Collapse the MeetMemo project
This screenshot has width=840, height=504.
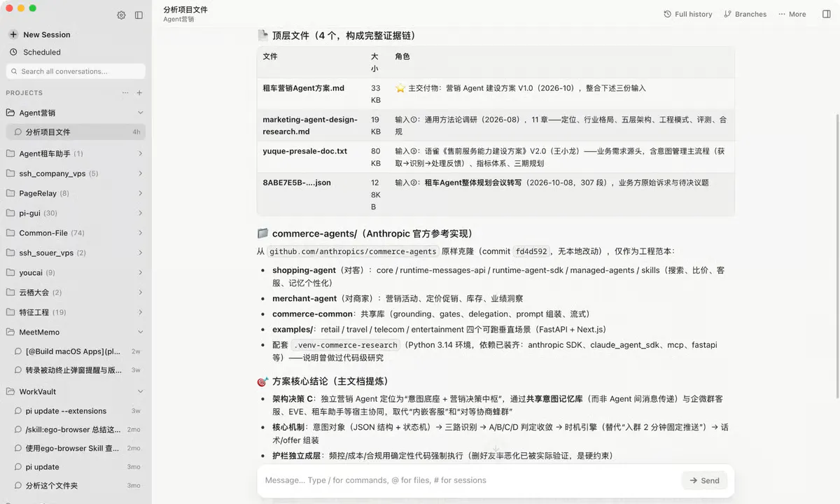tap(140, 332)
